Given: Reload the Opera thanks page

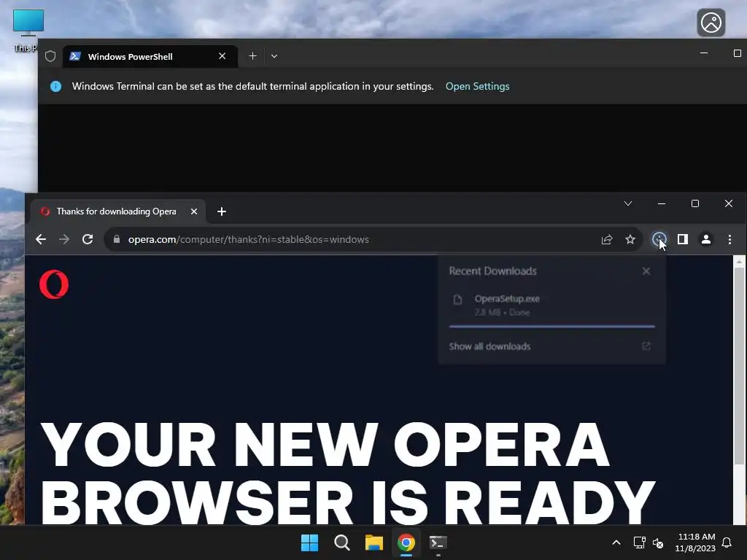Looking at the screenshot, I should coord(88,239).
